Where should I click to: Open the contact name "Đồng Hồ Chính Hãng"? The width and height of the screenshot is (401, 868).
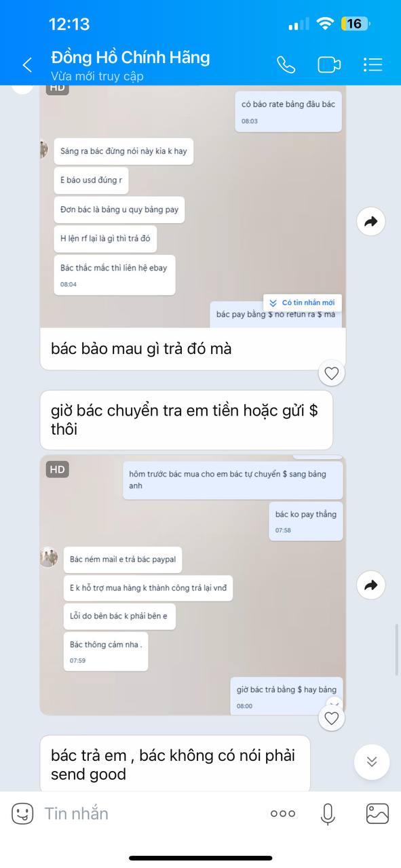click(130, 58)
